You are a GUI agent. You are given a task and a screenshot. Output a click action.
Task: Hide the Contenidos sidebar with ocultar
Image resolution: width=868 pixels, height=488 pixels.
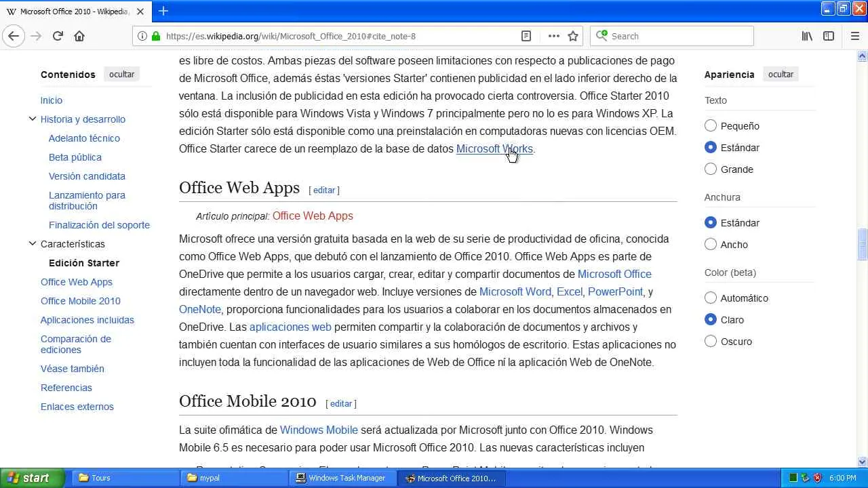122,75
